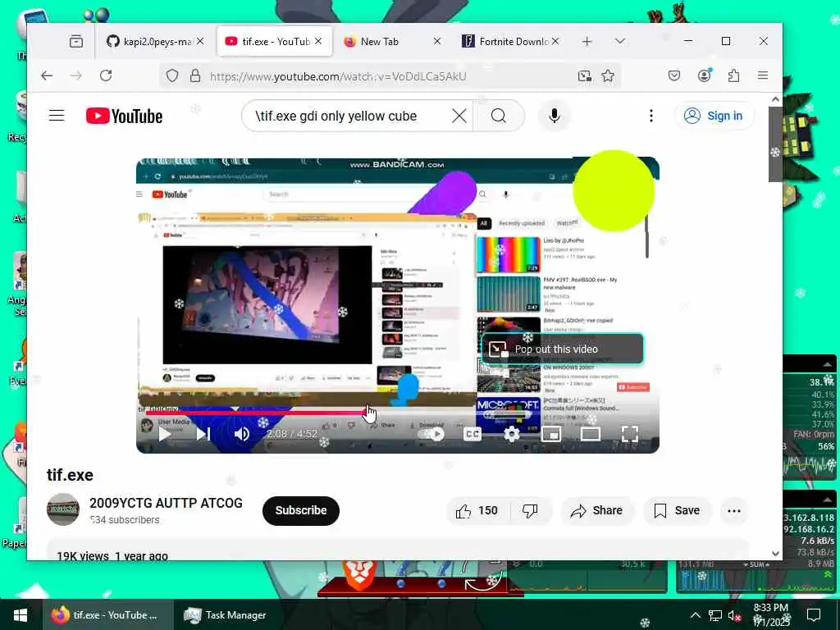The image size is (840, 630).
Task: Open the Windows Start menu
Action: pyautogui.click(x=21, y=614)
